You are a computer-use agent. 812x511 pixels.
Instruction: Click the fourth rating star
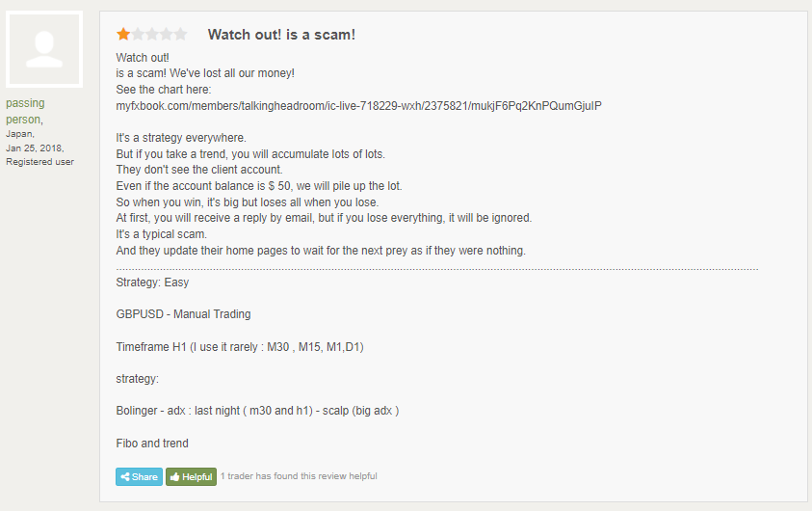coord(166,35)
